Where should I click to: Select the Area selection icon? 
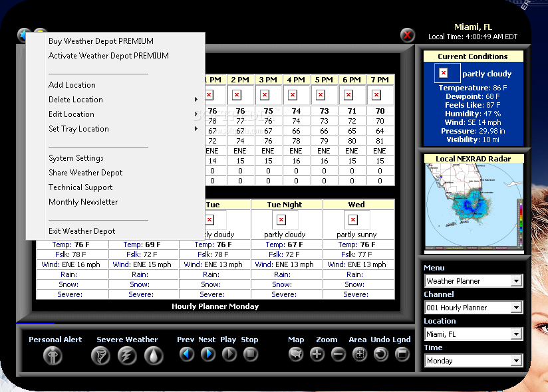click(x=360, y=354)
